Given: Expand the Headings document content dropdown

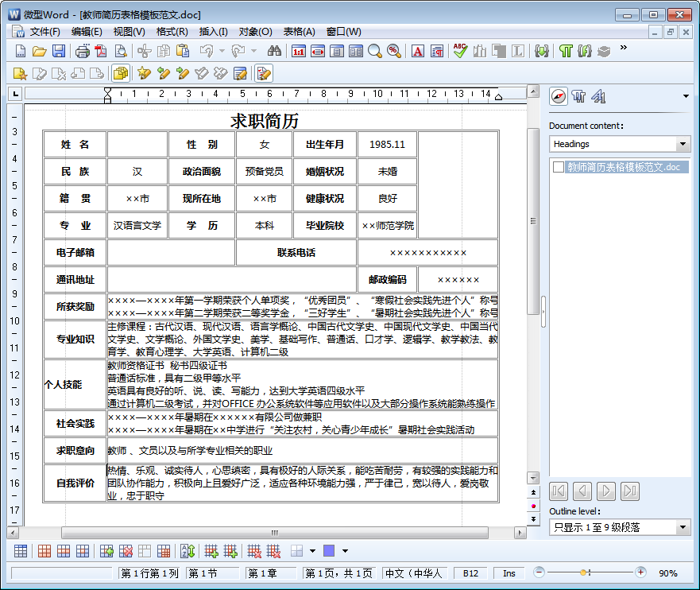Looking at the screenshot, I should click(x=683, y=144).
